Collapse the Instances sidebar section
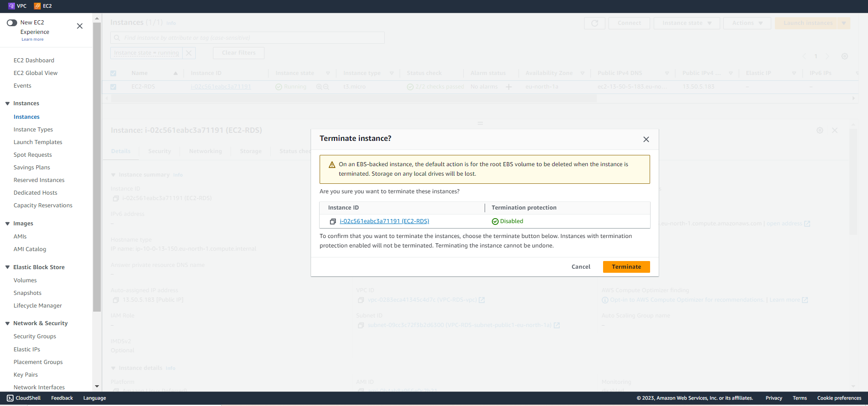The image size is (868, 406). coord(7,103)
